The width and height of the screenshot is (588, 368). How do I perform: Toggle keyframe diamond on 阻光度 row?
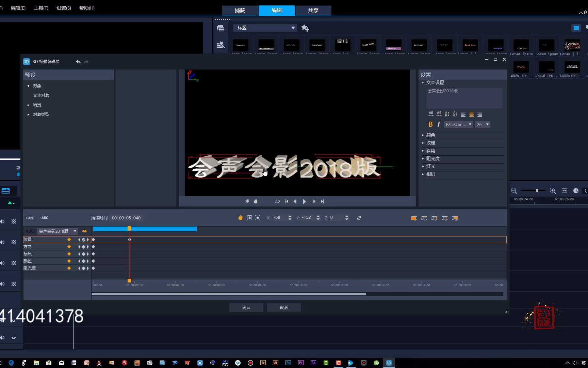[69, 268]
